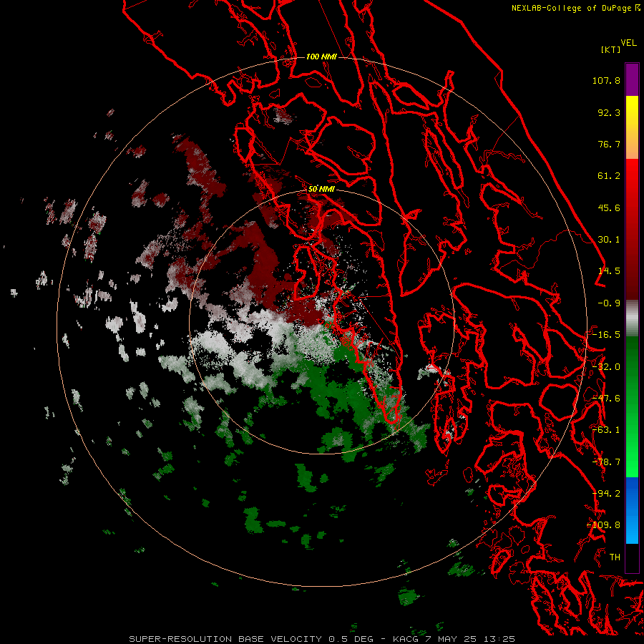
Task: Click the VEL legend heading
Action: pyautogui.click(x=628, y=43)
